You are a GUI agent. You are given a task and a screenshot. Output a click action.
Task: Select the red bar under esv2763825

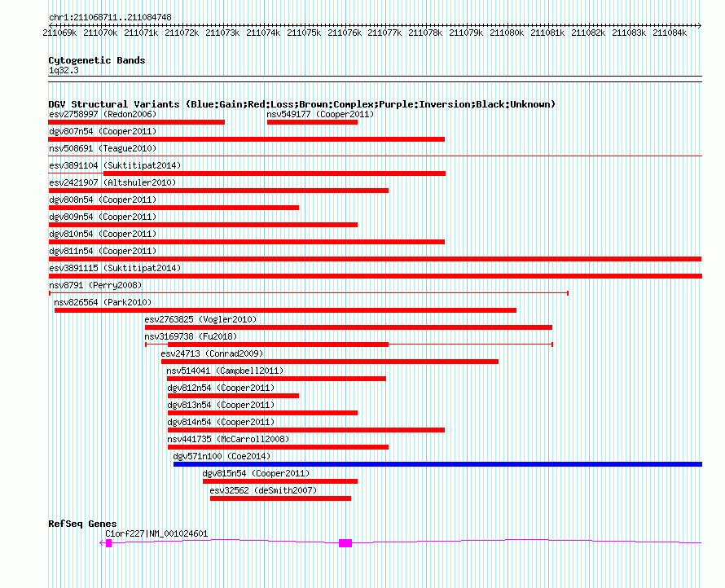point(349,327)
